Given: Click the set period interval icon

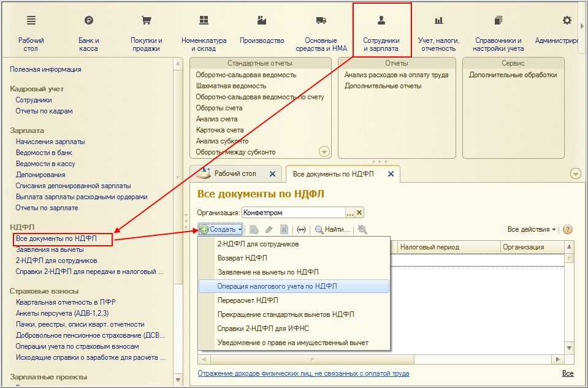Looking at the screenshot, I should [x=301, y=229].
